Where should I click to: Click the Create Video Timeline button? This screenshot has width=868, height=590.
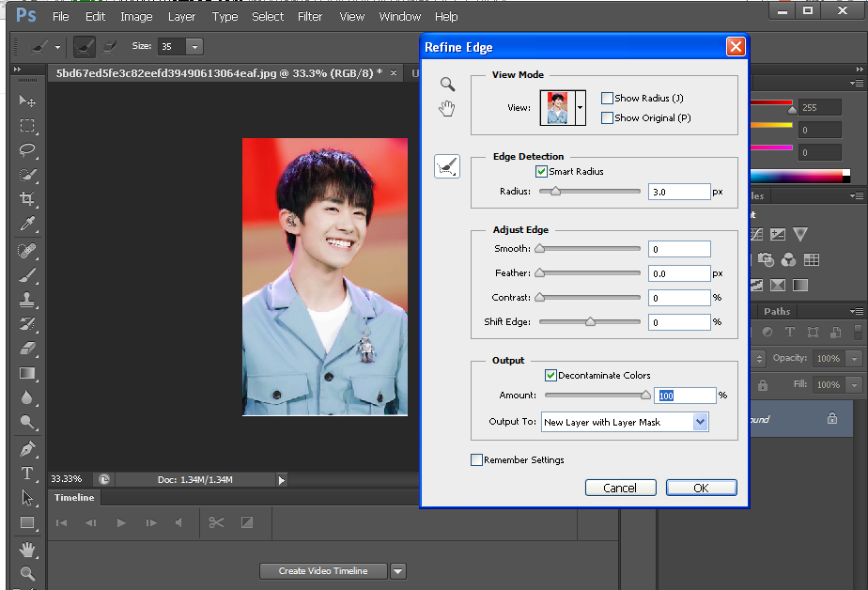point(322,571)
